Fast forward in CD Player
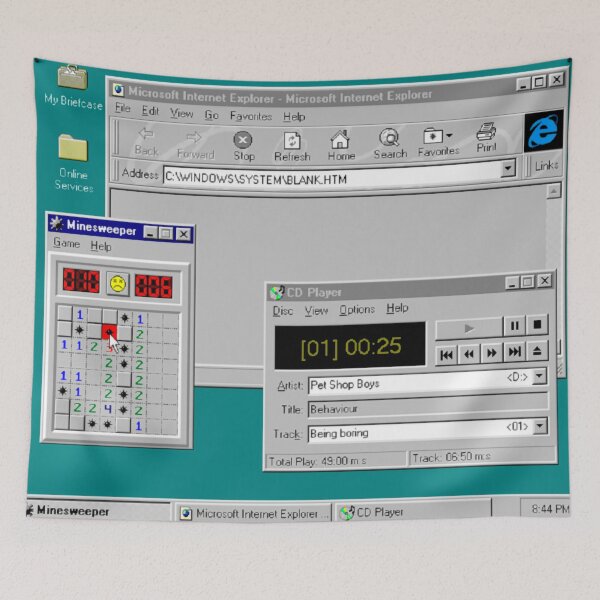Screen dimensions: 600x600 coord(491,353)
